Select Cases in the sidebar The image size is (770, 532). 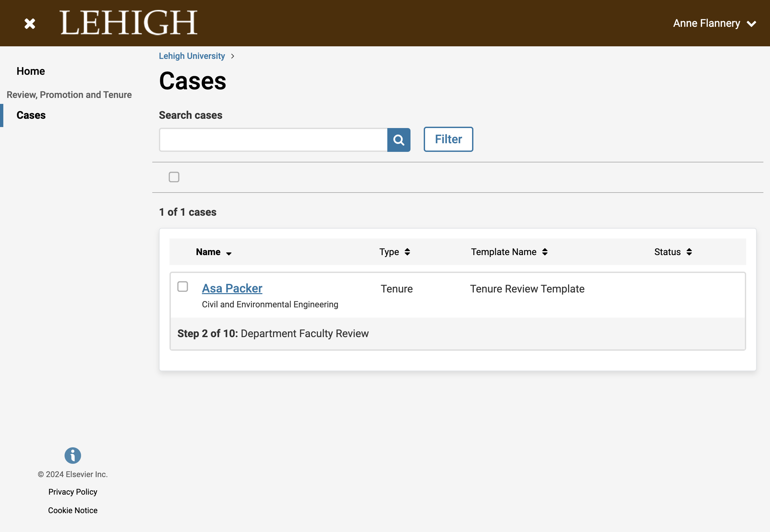[x=31, y=115]
